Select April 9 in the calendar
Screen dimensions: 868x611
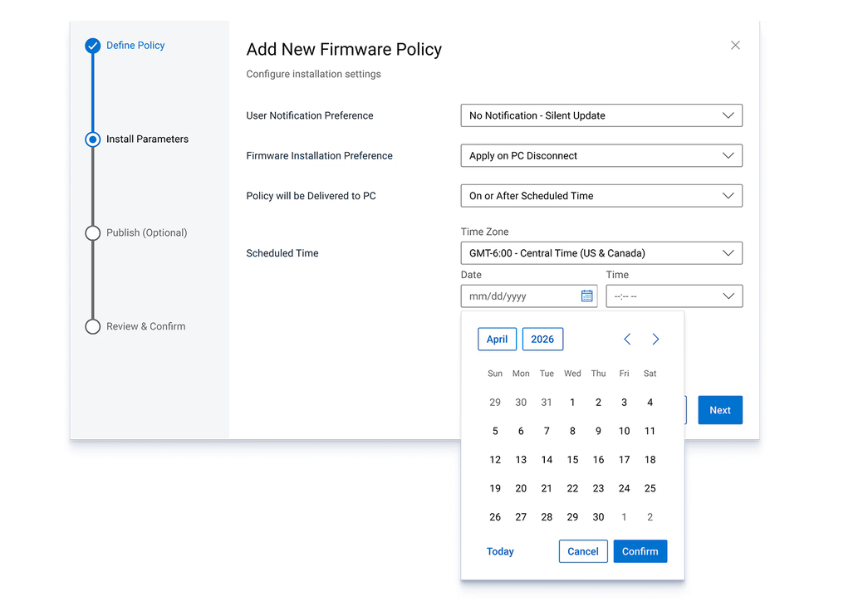598,431
